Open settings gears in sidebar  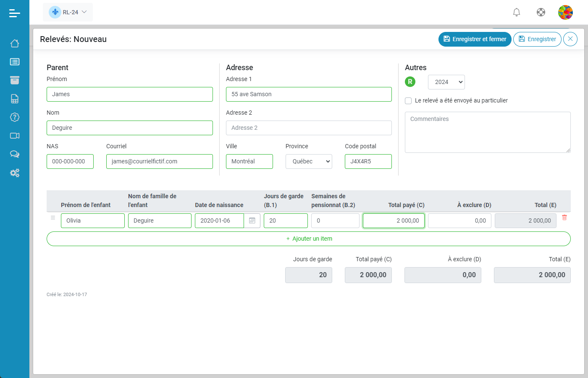click(x=15, y=173)
